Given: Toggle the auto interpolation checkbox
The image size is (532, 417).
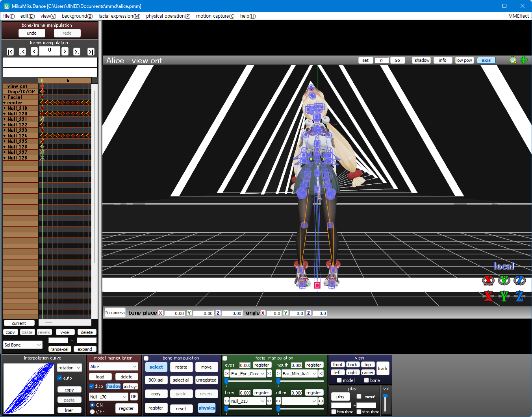Looking at the screenshot, I should coord(60,378).
